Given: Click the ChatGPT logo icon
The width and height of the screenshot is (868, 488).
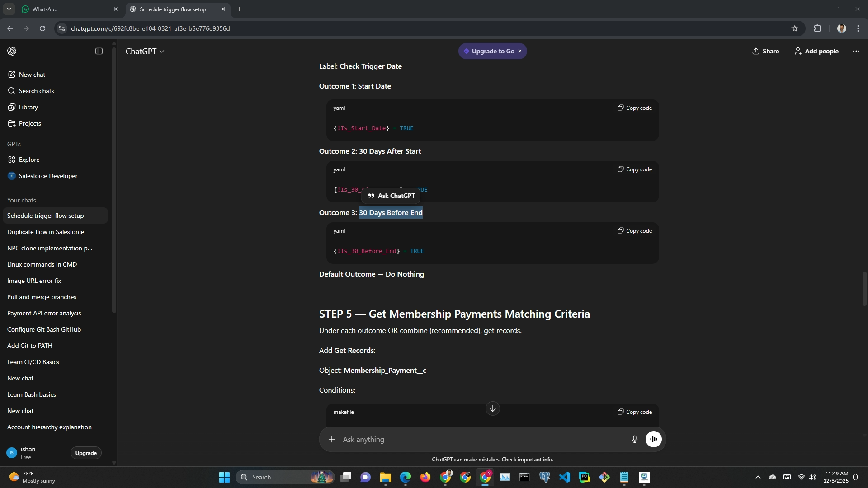Looking at the screenshot, I should coord(12,51).
